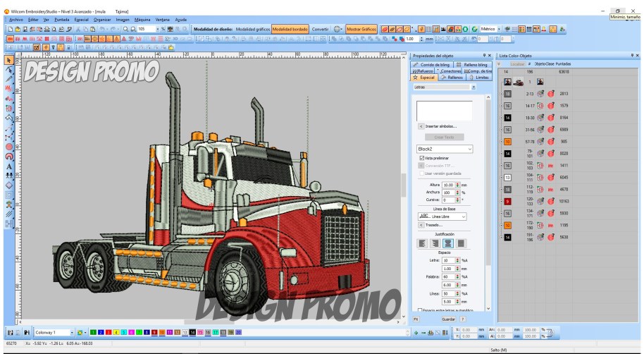Toggle Mostrar Gráficos display mode
This screenshot has height=354, width=644.
(x=361, y=29)
